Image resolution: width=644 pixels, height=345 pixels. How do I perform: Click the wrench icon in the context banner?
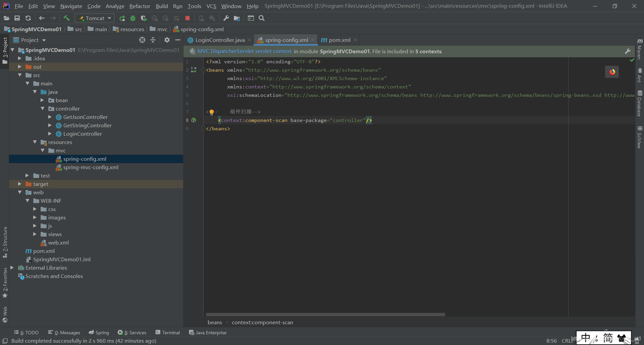tap(628, 51)
